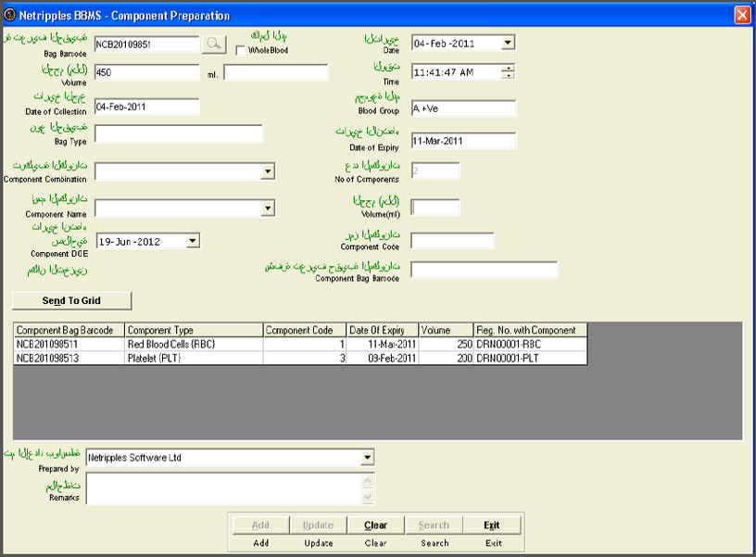Click the Clear button
The height and width of the screenshot is (557, 756).
click(x=375, y=525)
